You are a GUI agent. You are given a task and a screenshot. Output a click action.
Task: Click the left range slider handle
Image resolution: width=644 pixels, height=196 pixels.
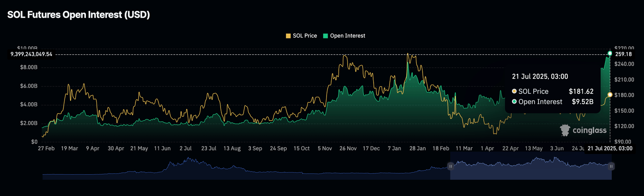[x=451, y=166]
